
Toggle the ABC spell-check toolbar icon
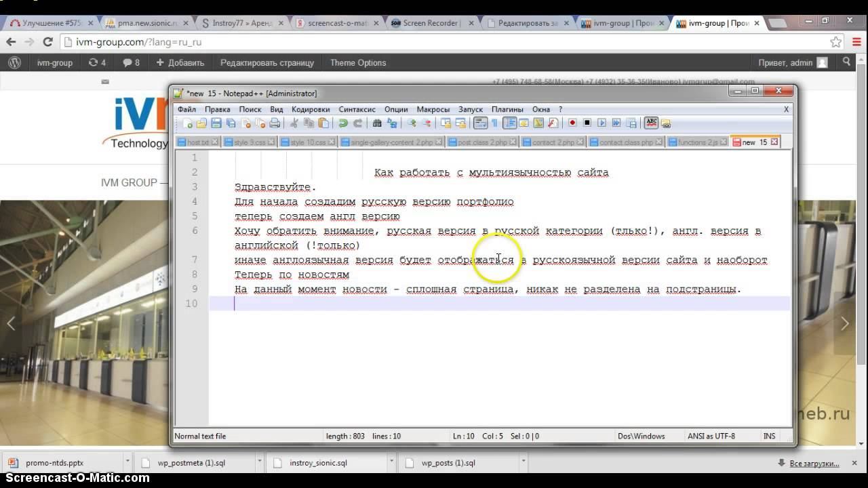(x=652, y=123)
